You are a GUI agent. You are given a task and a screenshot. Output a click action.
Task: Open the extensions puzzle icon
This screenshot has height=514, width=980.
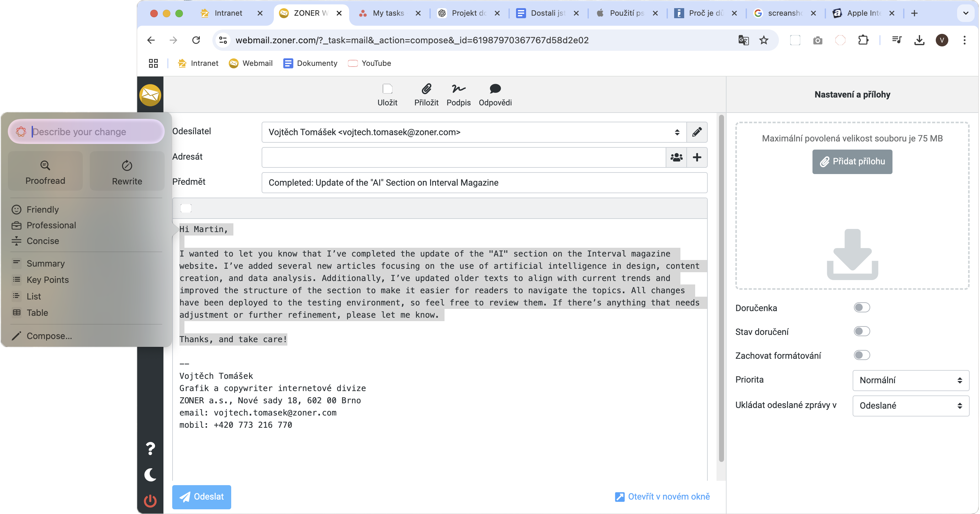[x=863, y=40]
